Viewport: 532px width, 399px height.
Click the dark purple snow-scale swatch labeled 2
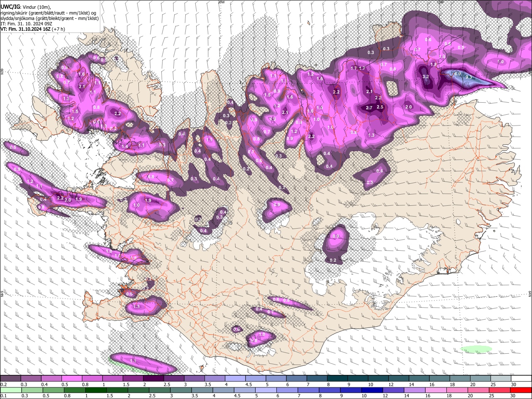pos(153,379)
